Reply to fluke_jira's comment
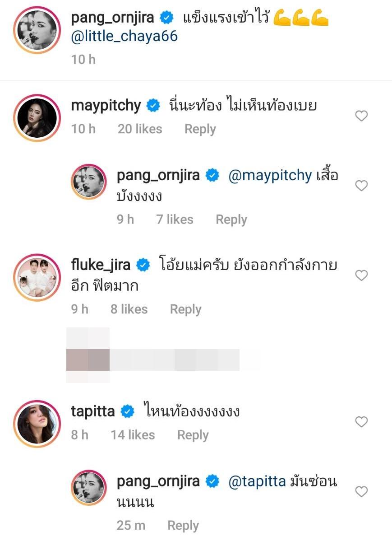This screenshot has height=541, width=392. coord(185,309)
